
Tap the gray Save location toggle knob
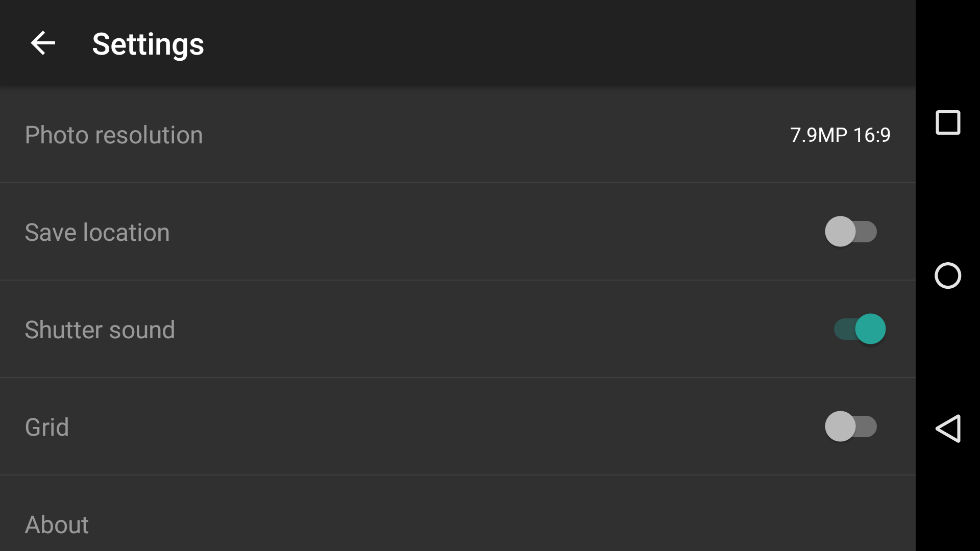click(x=840, y=232)
